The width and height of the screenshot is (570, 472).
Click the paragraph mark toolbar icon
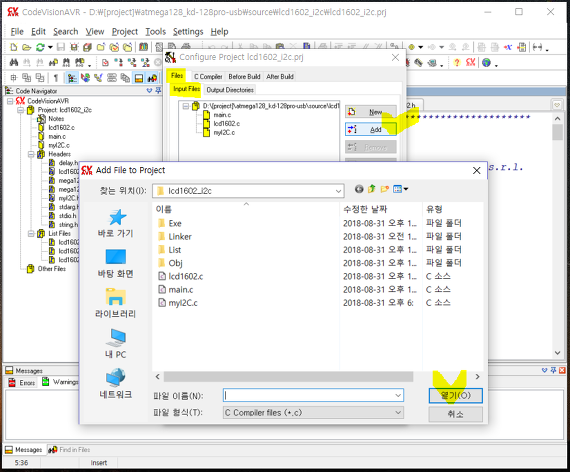56,78
